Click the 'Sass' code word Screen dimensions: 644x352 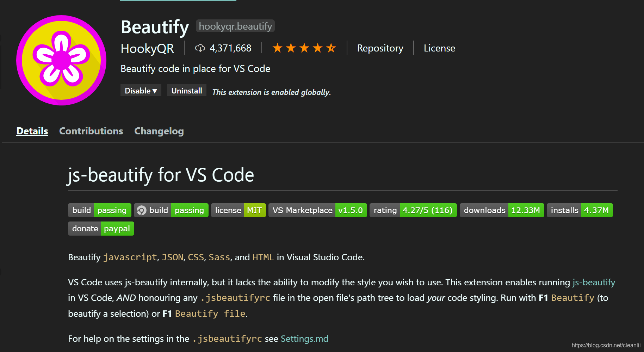219,257
